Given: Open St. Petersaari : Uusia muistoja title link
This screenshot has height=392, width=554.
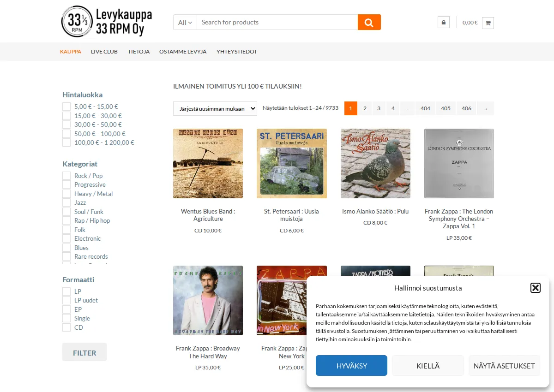Looking at the screenshot, I should [x=292, y=215].
